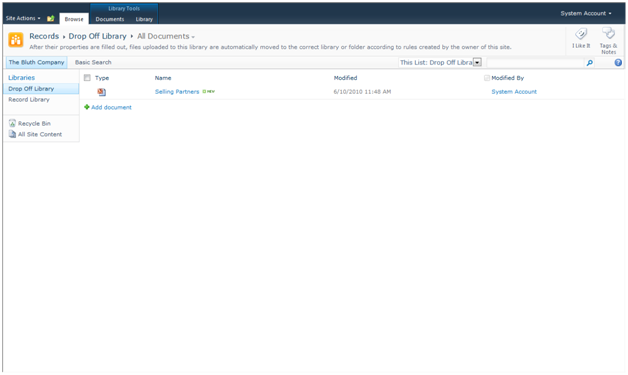Select Drop Off Library in the sidebar
Screen dimensions: 628x375
point(41,89)
